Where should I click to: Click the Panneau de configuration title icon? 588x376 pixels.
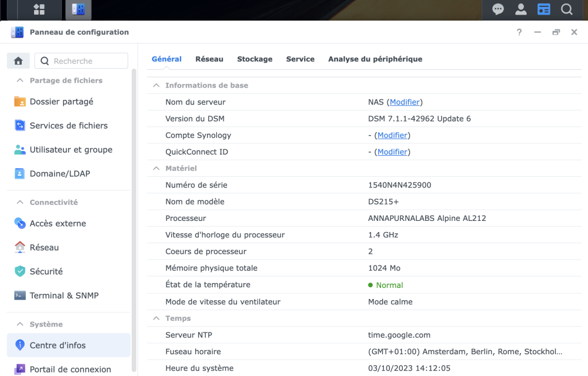[17, 32]
